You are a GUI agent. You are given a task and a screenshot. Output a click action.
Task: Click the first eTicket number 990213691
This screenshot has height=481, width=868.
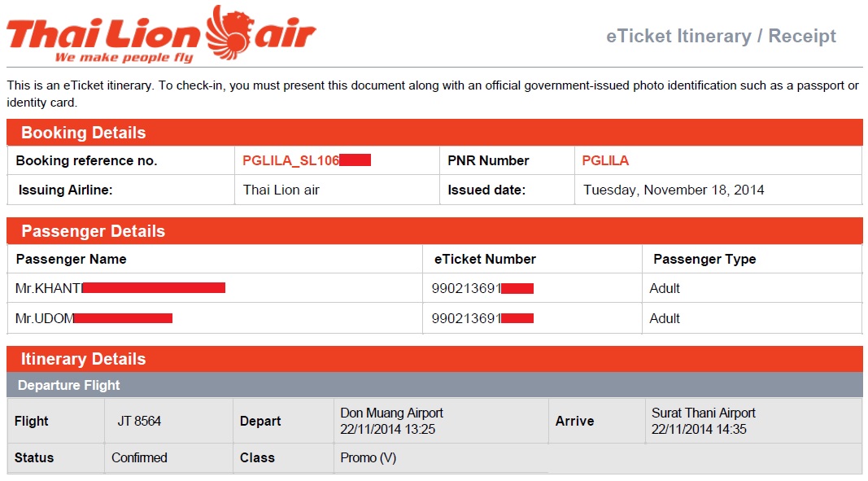tap(482, 288)
